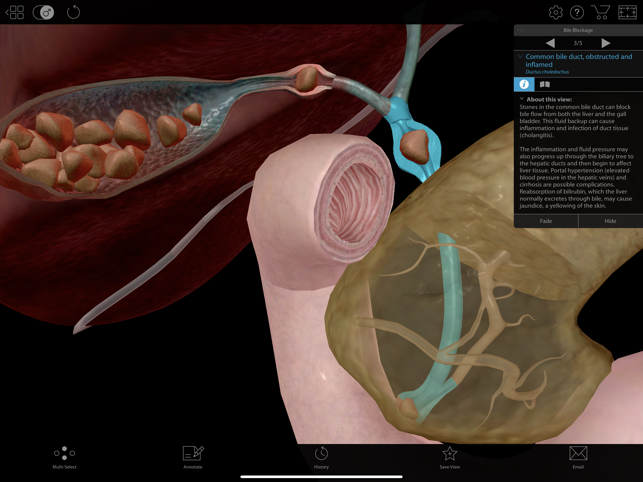Click the fullscreen expand icon
Viewport: 643px width, 482px height.
(627, 12)
